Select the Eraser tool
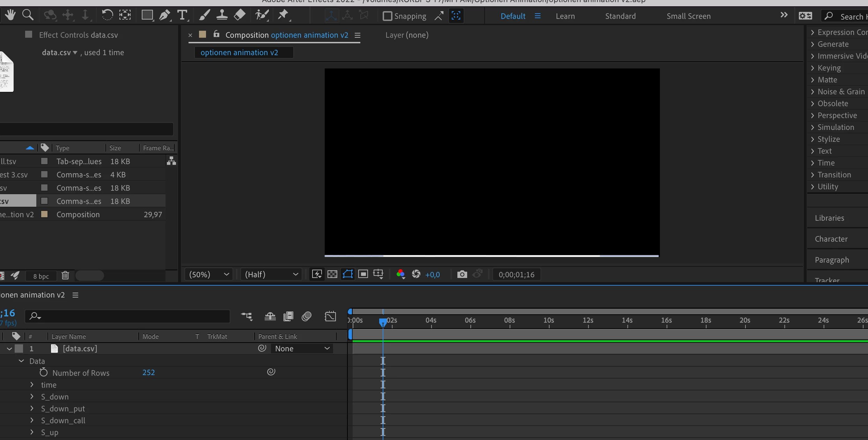868x440 pixels. tap(240, 15)
